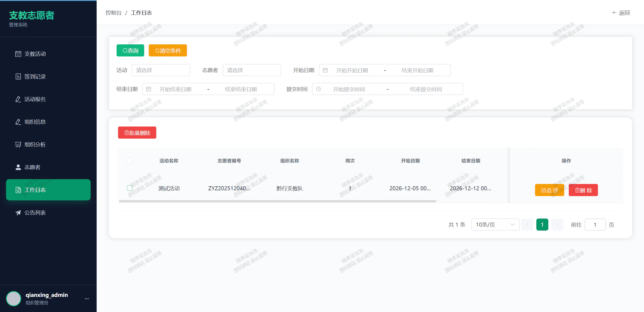
Task: Check the 测试活动 row checkbox
Action: pyautogui.click(x=130, y=188)
